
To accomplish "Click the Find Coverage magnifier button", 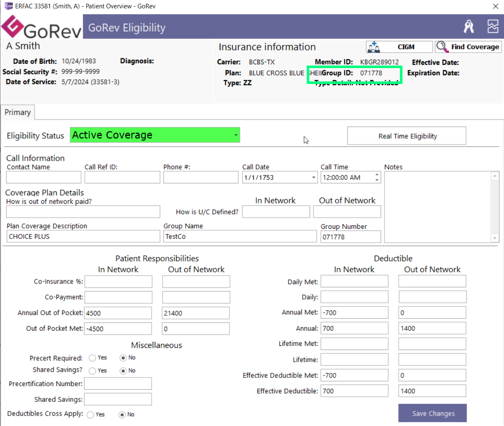I will [x=468, y=47].
